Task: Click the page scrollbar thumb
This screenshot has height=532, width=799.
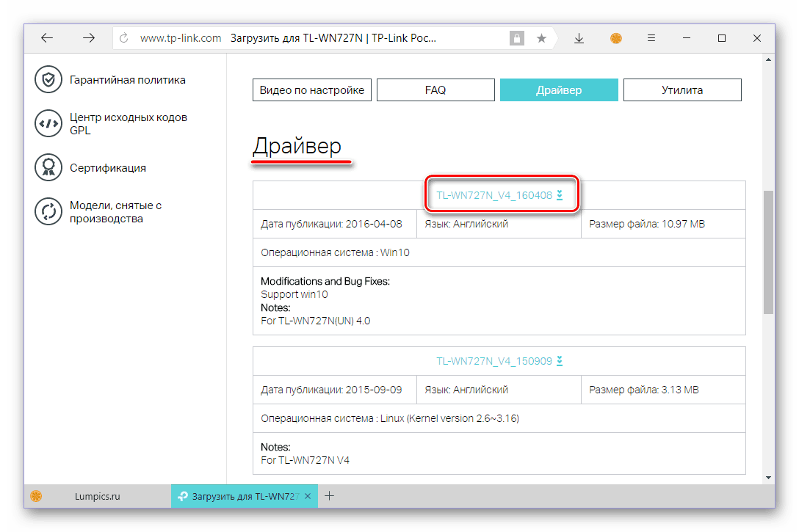Action: point(768,252)
